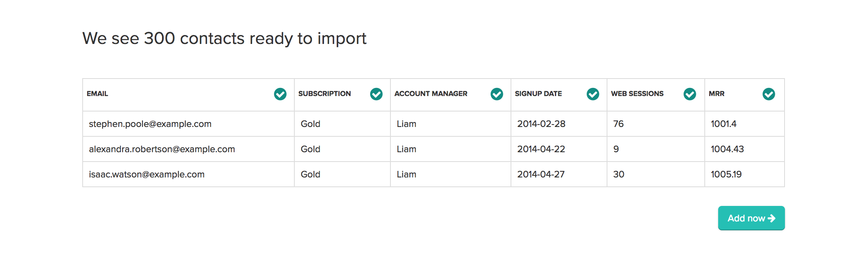The image size is (868, 280).
Task: Click the isaac.watson@example.com email cell
Action: coord(147,174)
